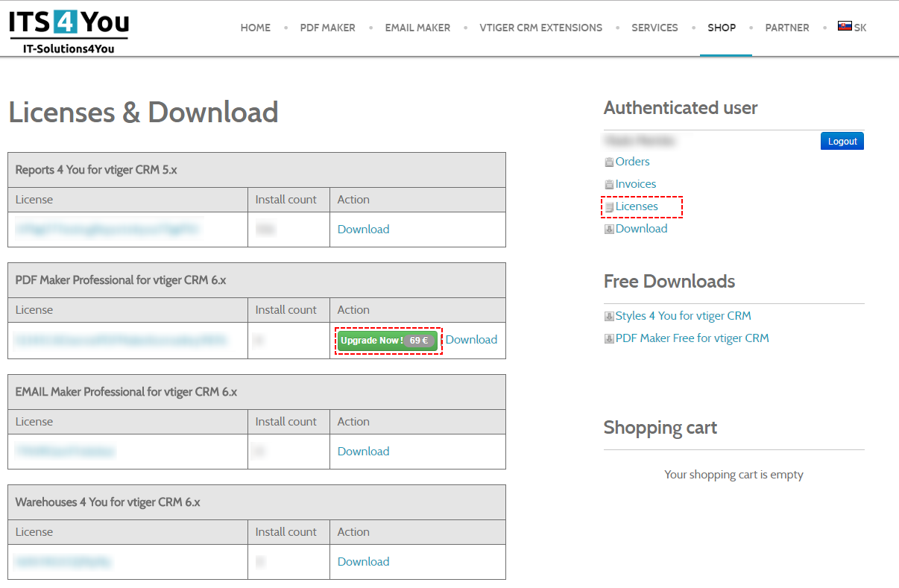Click the 'Shopping cart' heading
The height and width of the screenshot is (588, 899).
[x=660, y=428]
